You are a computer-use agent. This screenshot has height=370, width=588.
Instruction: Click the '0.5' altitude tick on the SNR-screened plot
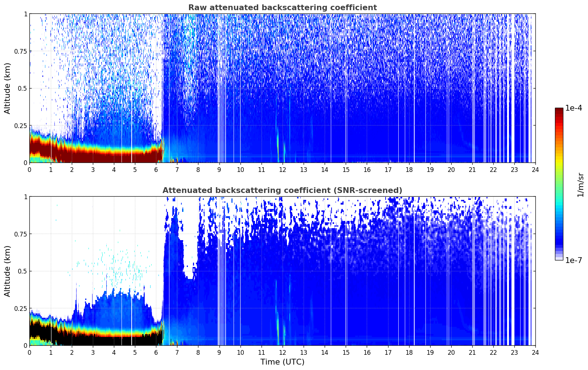pos(22,271)
